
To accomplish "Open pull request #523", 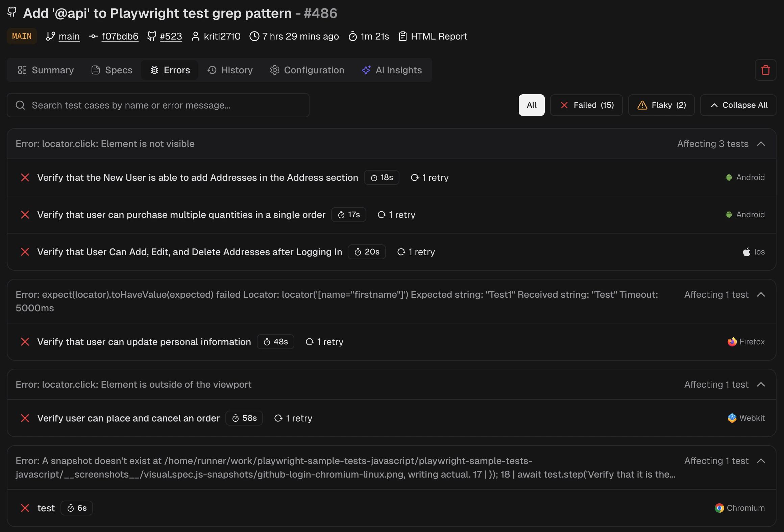I will tap(171, 36).
